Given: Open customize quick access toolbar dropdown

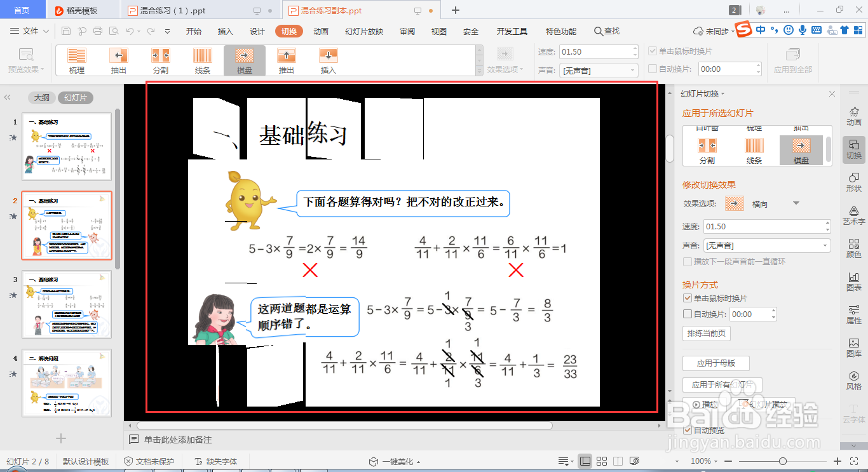Looking at the screenshot, I should pos(168,31).
